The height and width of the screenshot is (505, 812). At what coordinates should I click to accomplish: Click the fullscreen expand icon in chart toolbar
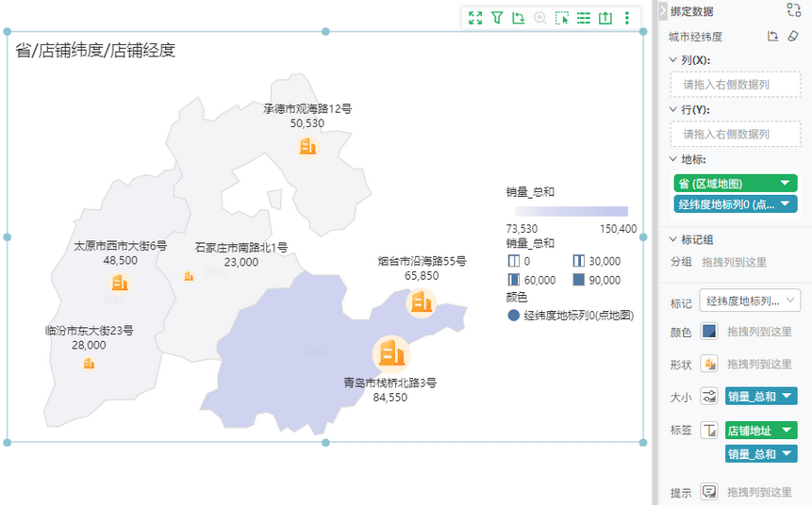pyautogui.click(x=475, y=18)
